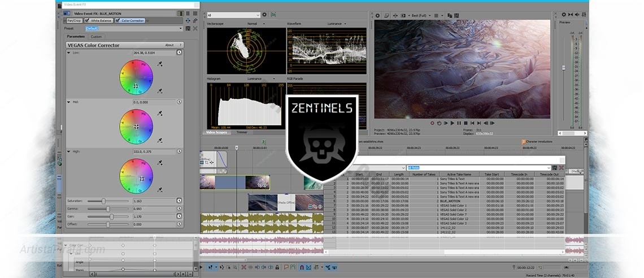The image size is (644, 278).
Task: Toggle animation clock for Low parameter
Action: tap(179, 53)
